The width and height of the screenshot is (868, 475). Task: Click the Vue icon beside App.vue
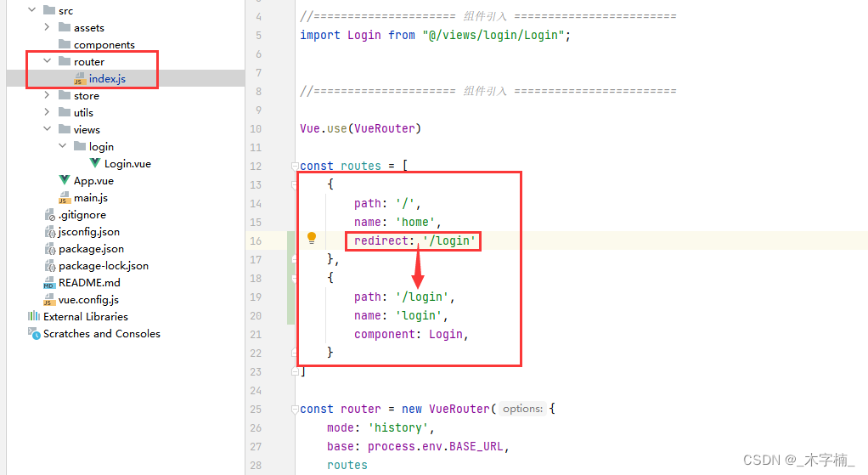65,180
